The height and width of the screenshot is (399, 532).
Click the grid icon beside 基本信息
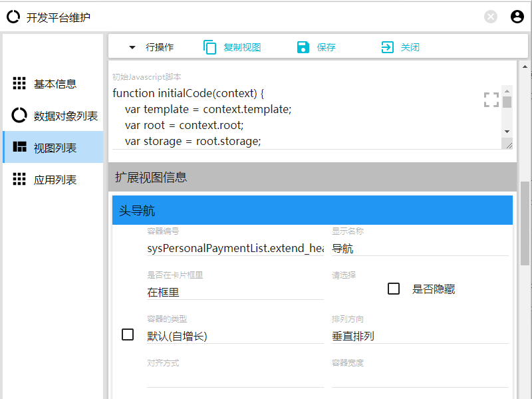pyautogui.click(x=19, y=84)
